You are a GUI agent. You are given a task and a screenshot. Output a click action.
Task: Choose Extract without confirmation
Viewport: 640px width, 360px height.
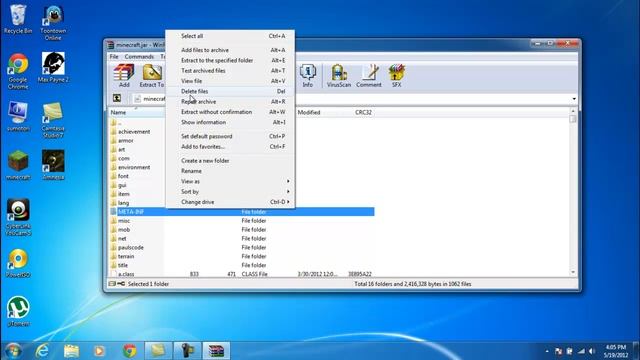click(231, 112)
